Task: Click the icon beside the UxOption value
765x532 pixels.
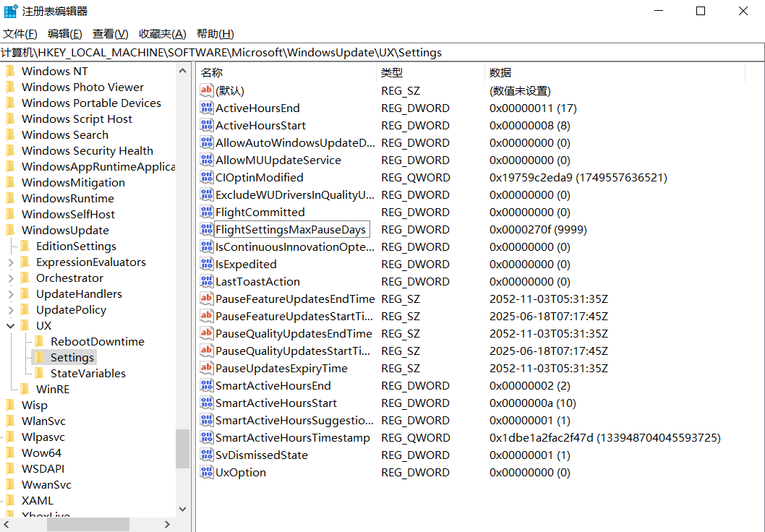Action: (207, 473)
